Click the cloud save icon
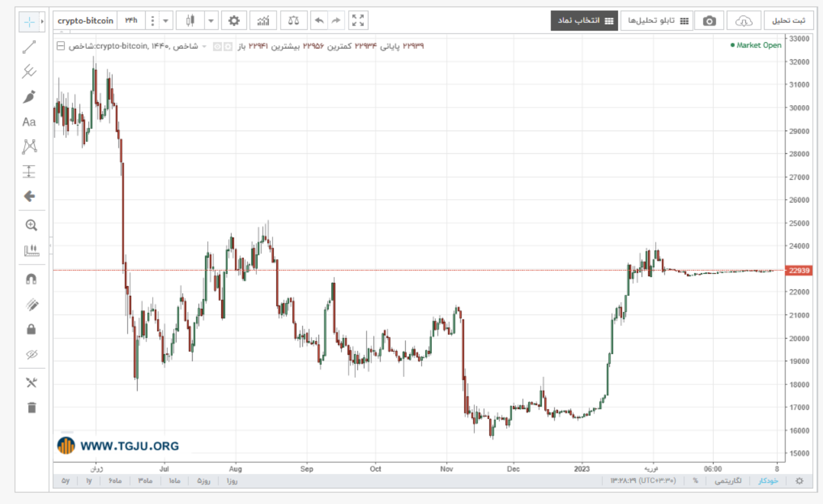 point(743,21)
